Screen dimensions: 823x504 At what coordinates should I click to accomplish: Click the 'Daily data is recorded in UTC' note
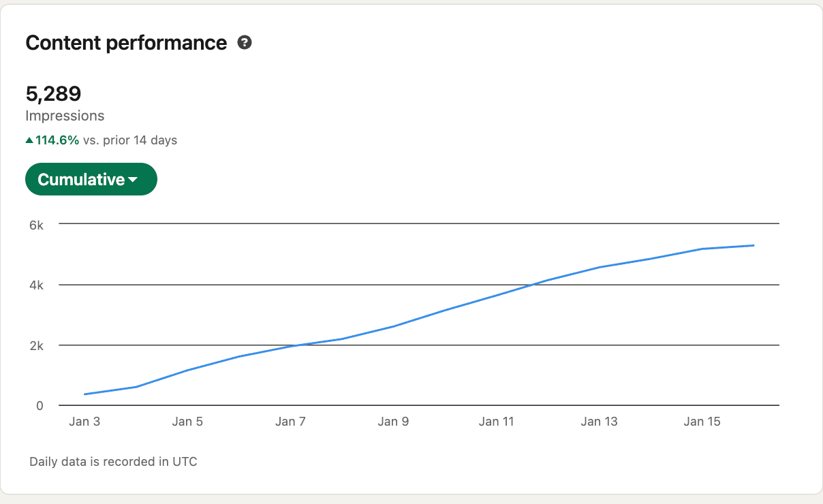coord(113,462)
